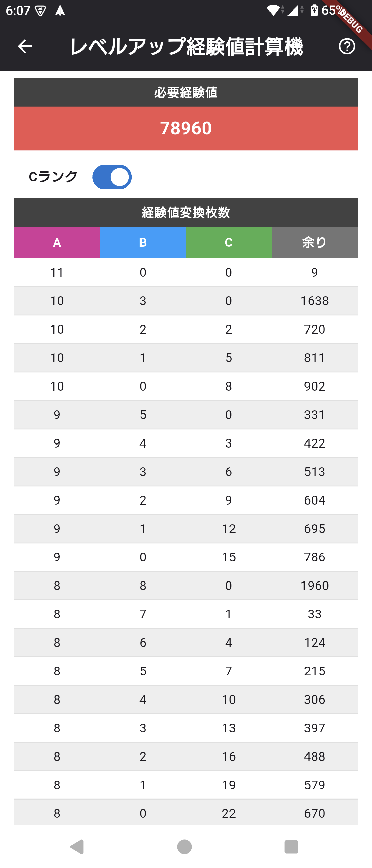Tap the Wi-Fi status icon
Viewport: 372px width, 868px height.
[x=274, y=11]
